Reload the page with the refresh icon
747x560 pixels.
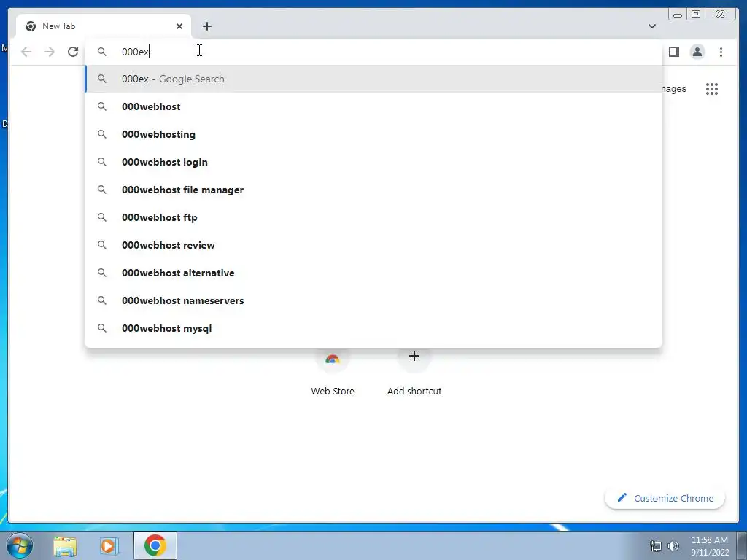[x=73, y=52]
